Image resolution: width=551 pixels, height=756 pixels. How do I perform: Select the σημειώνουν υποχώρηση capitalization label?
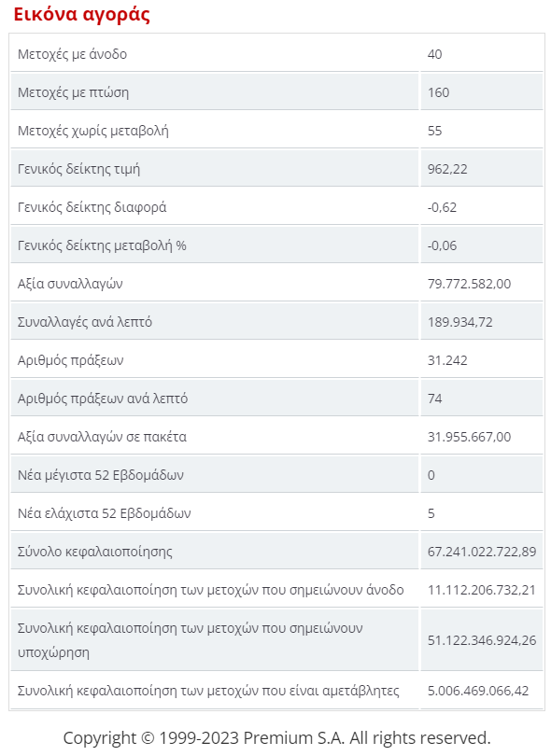coord(191,640)
